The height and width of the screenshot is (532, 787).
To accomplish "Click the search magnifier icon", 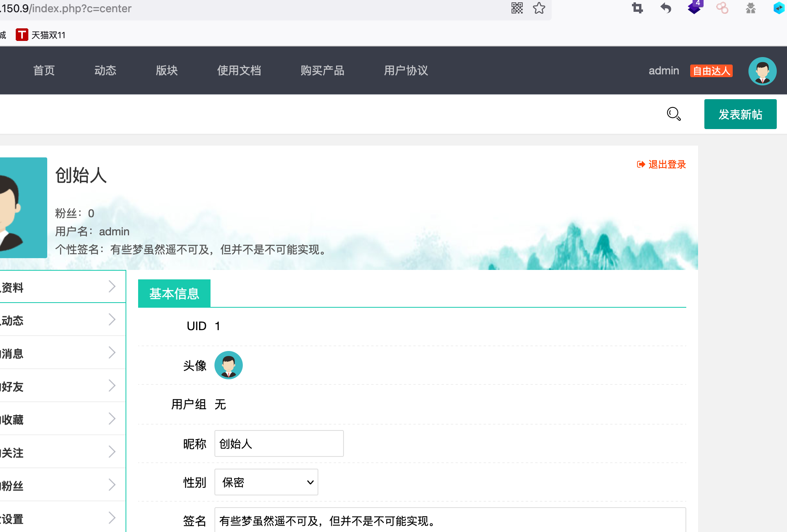I will tap(674, 114).
